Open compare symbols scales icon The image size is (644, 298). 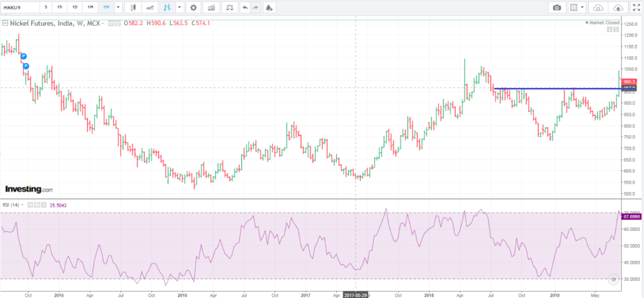pyautogui.click(x=230, y=8)
